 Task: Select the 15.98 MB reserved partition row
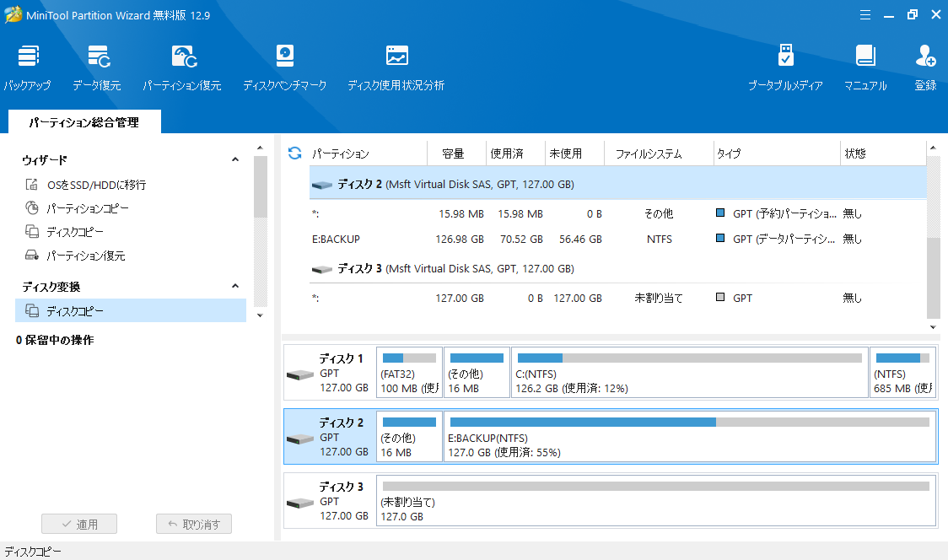[617, 213]
